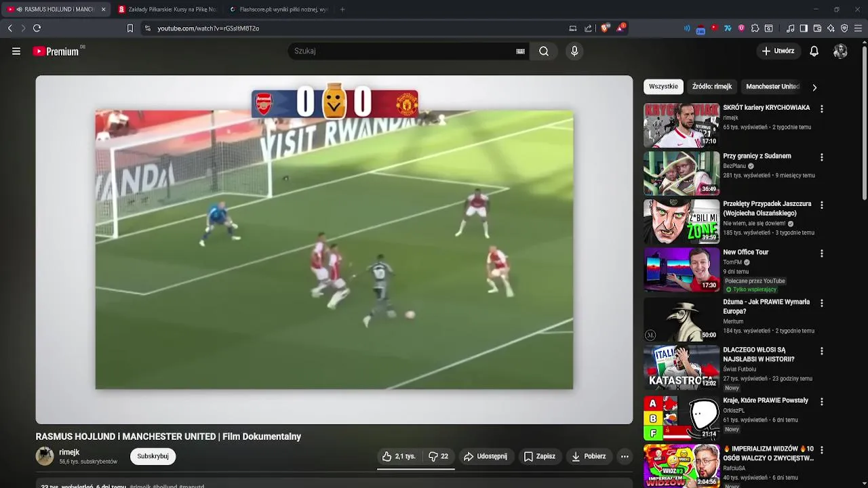868x488 pixels.
Task: Dislike the video (22)
Action: (x=438, y=456)
